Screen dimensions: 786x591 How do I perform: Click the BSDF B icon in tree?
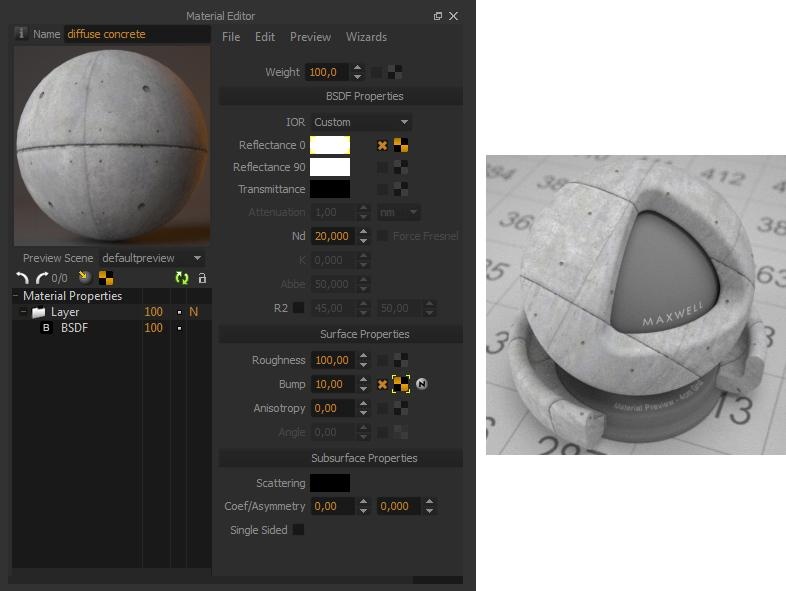(45, 328)
